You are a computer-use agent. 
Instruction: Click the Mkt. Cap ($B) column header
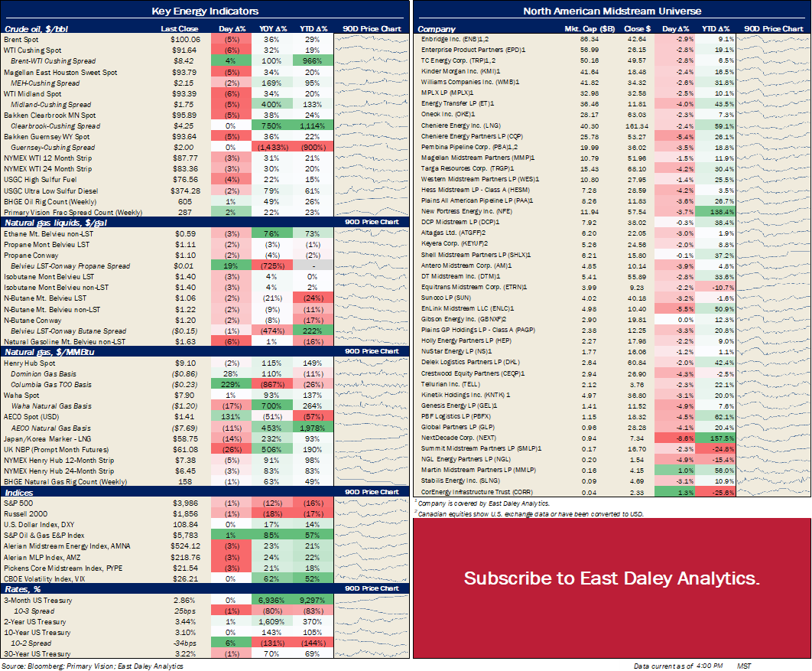coord(590,29)
